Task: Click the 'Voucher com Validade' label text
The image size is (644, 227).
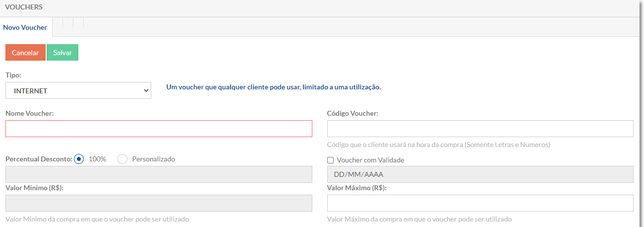Action: pos(371,160)
